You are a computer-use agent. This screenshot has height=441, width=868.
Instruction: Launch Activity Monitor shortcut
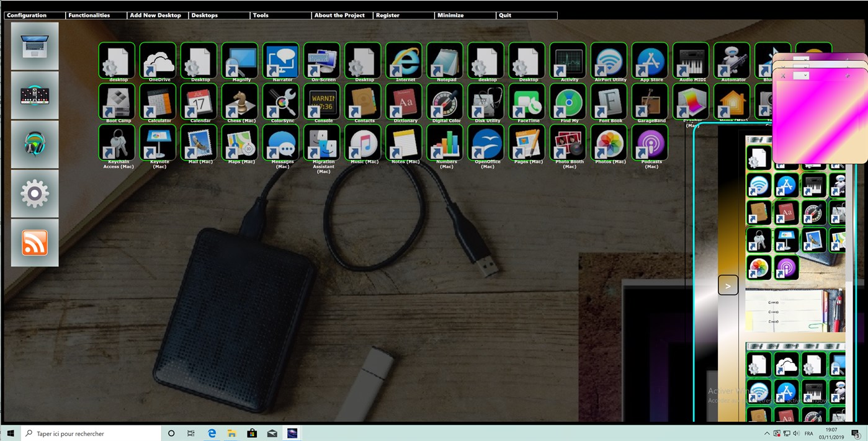pos(568,60)
